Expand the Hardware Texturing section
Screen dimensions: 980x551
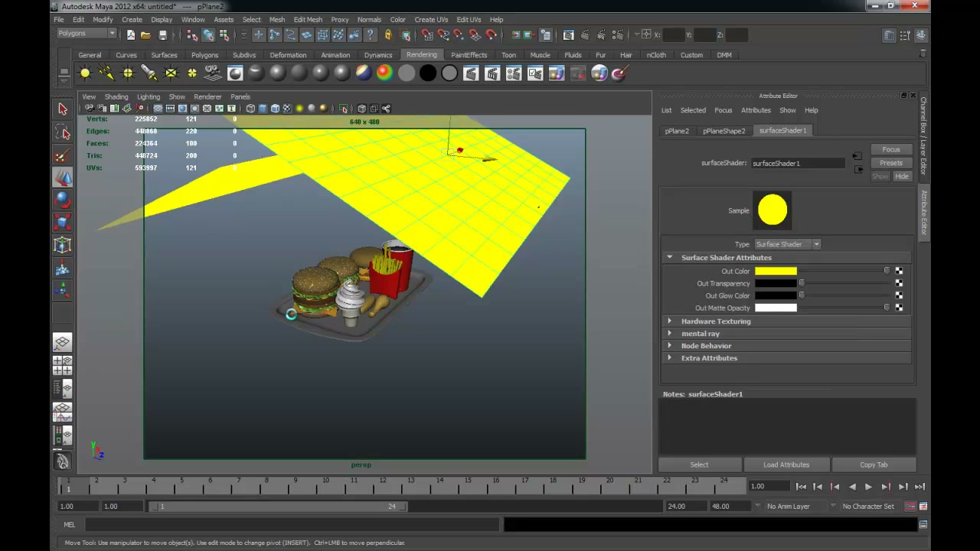[x=670, y=321]
